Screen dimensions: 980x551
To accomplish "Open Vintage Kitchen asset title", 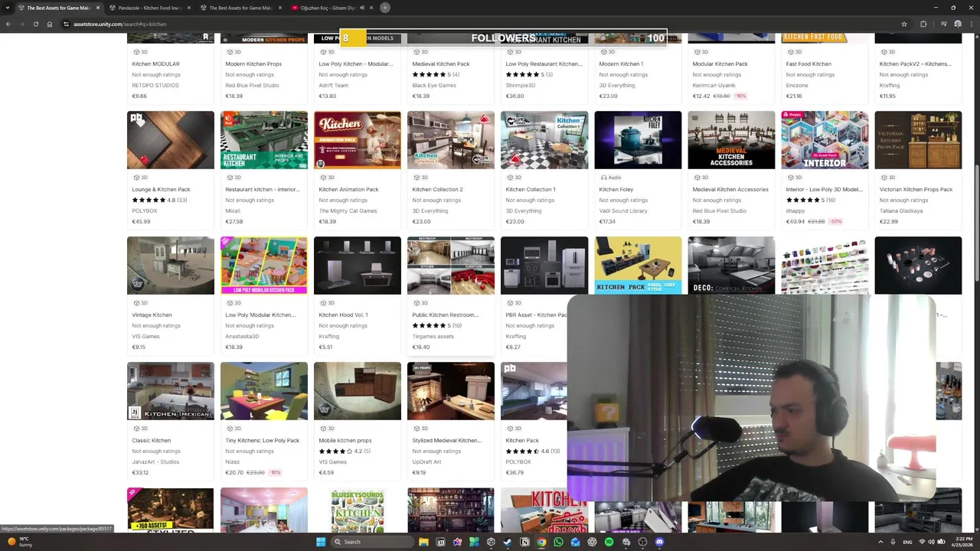I will coord(152,315).
